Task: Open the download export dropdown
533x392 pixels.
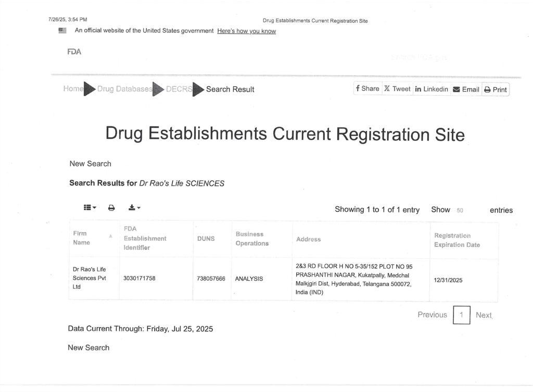Action: 134,207
